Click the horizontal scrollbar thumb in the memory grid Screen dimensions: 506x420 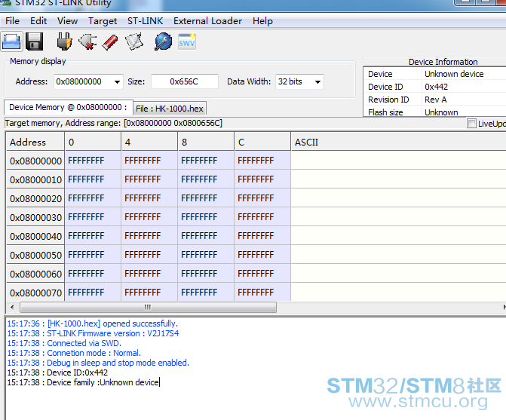pos(148,307)
